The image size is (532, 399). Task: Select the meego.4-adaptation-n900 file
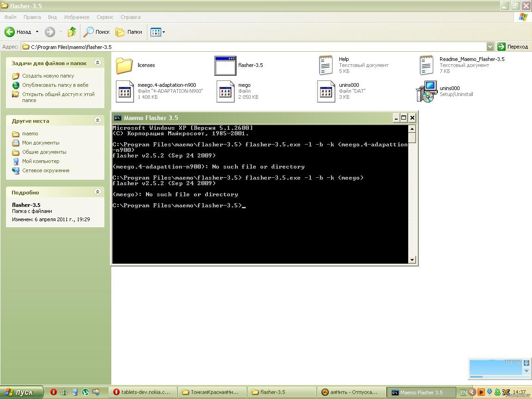pos(159,91)
